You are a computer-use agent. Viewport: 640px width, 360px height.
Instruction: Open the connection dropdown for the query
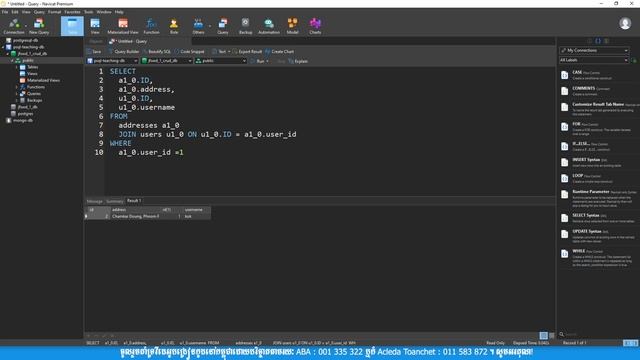112,61
